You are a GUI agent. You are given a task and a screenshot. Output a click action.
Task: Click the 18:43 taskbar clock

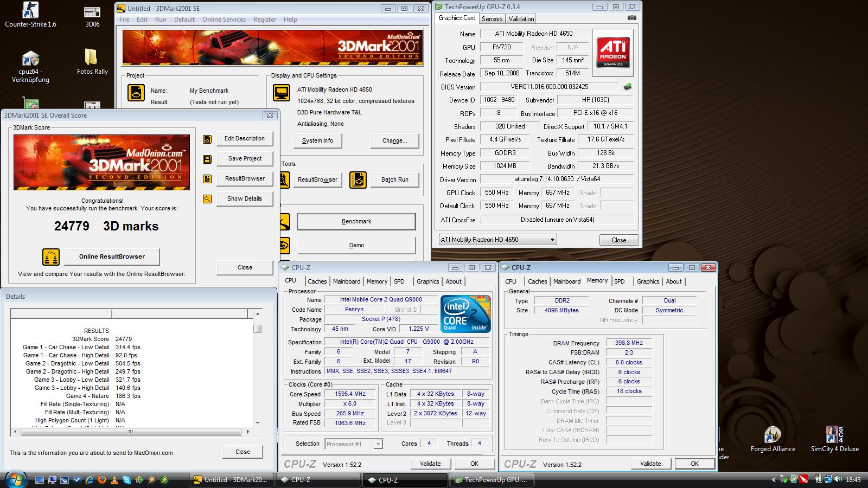coord(853,479)
